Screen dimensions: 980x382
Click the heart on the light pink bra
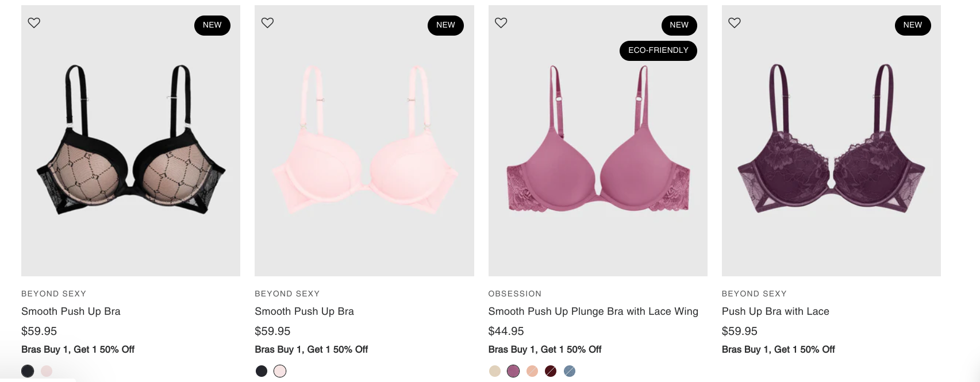coord(267,23)
